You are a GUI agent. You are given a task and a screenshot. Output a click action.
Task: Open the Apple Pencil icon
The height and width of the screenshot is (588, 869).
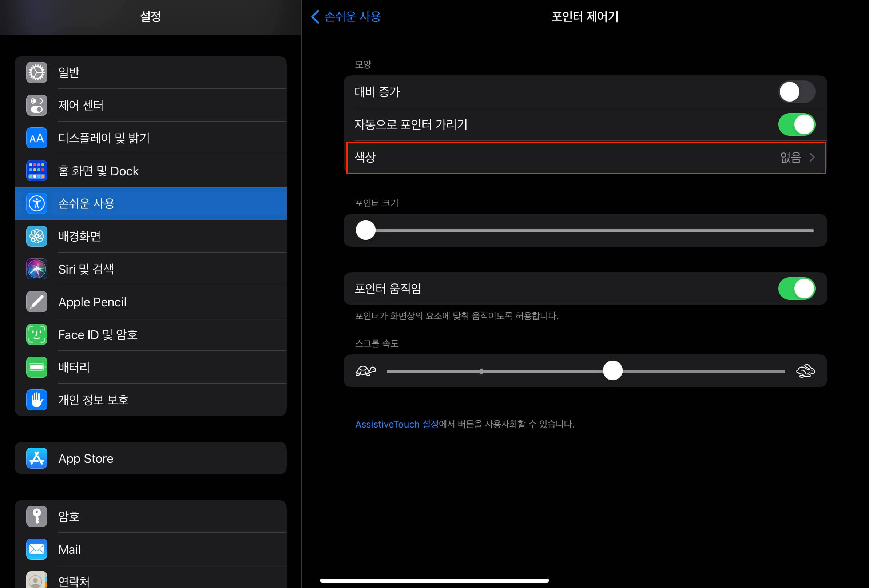[x=37, y=302]
